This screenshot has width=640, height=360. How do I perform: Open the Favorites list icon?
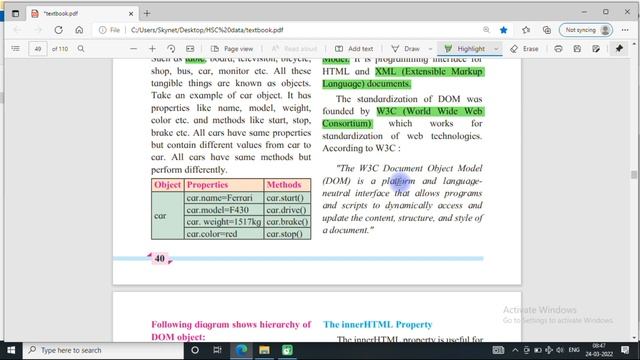[526, 30]
